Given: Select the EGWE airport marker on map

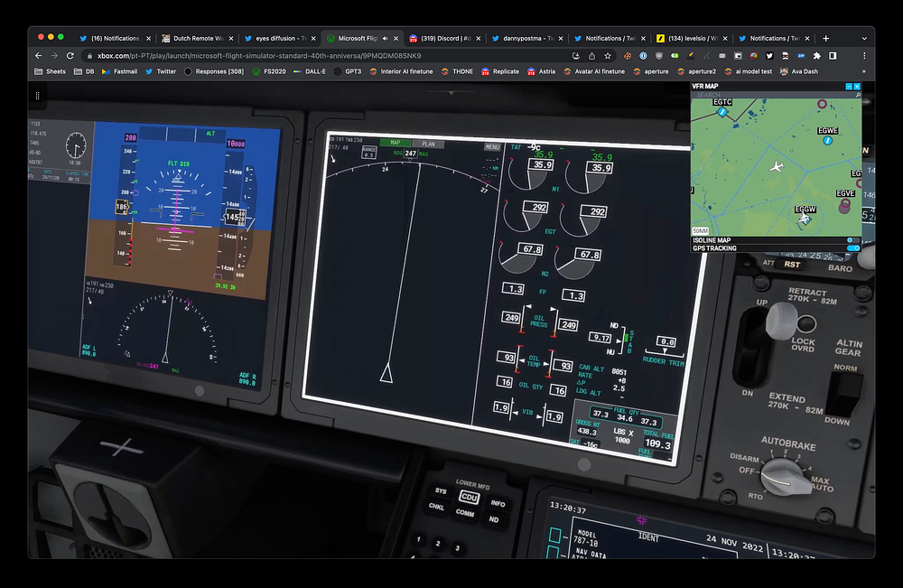Looking at the screenshot, I should pos(827,140).
